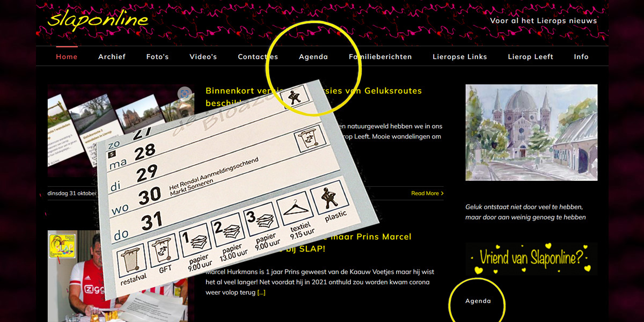Navigate to Lieropse Links
The image size is (644, 322).
(x=460, y=57)
